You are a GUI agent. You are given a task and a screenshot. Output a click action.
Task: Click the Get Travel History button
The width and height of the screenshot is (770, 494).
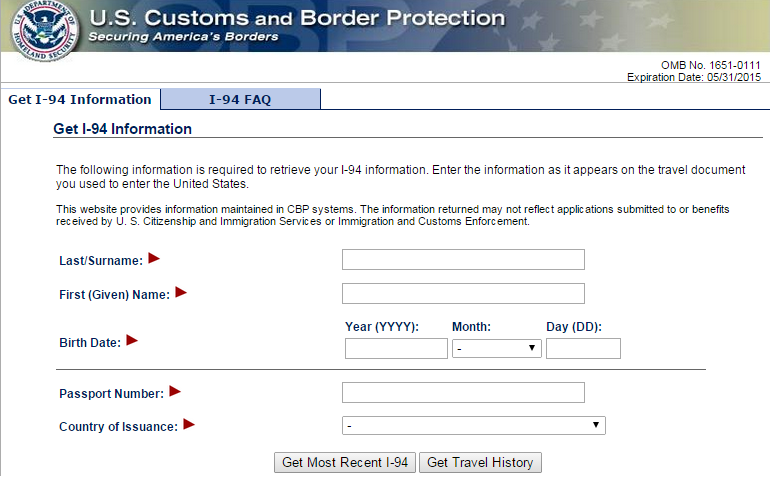pos(481,462)
